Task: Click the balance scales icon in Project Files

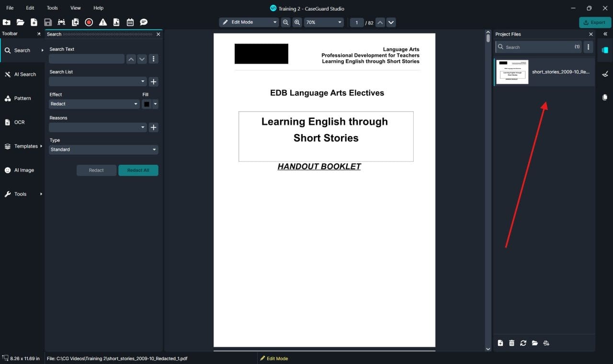Action: pos(546,343)
